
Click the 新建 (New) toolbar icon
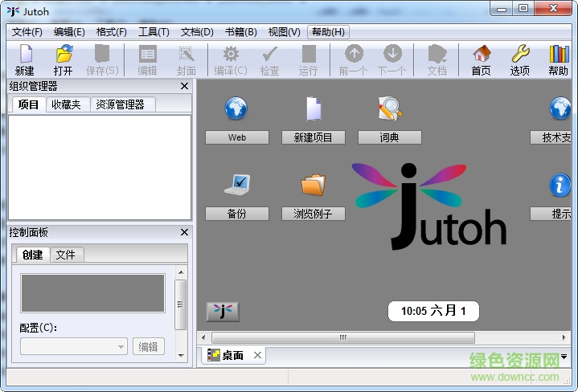pyautogui.click(x=25, y=55)
